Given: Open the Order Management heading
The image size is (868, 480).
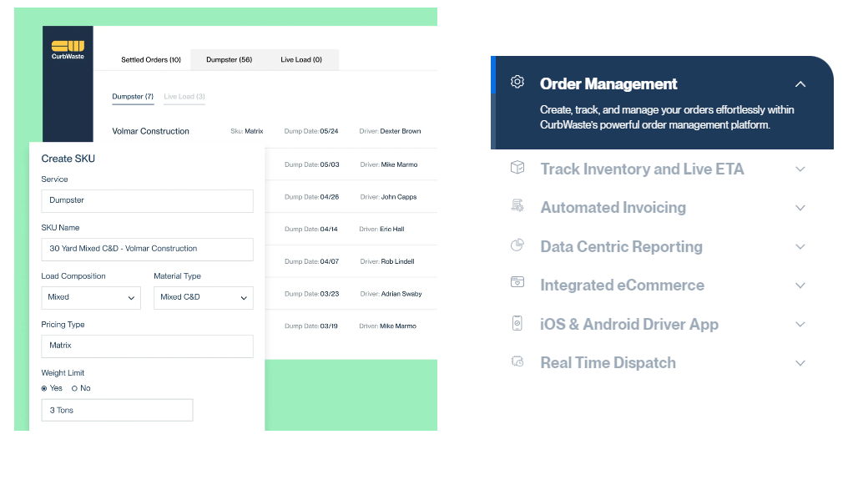Looking at the screenshot, I should (608, 83).
